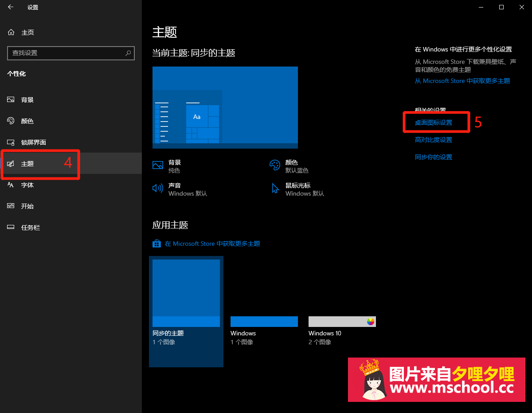Click the background picture icon under theme preview
532x413 pixels.
coord(158,165)
